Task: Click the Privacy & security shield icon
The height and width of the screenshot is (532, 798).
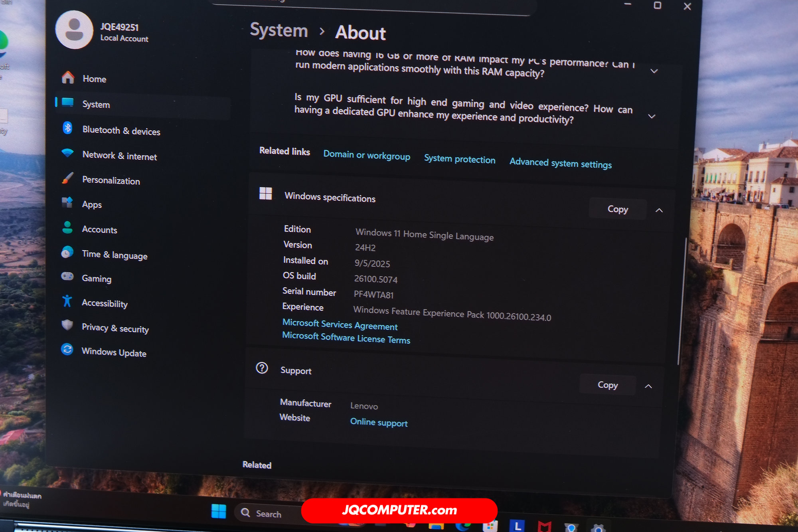Action: coord(67,325)
